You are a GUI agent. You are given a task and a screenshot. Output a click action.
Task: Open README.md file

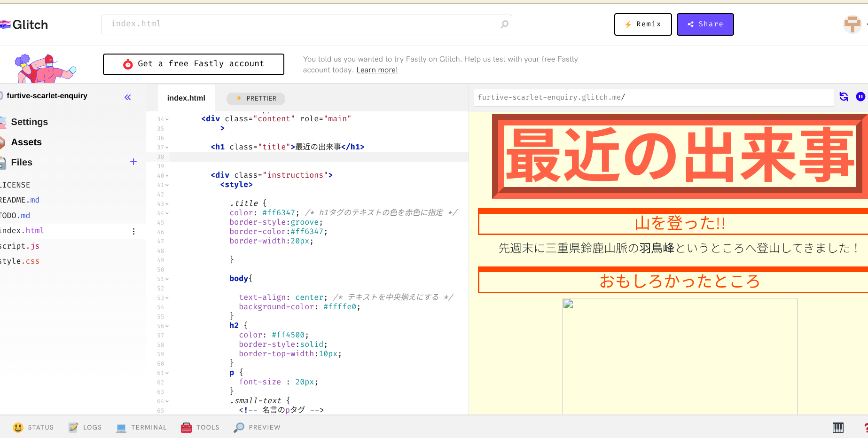point(20,200)
